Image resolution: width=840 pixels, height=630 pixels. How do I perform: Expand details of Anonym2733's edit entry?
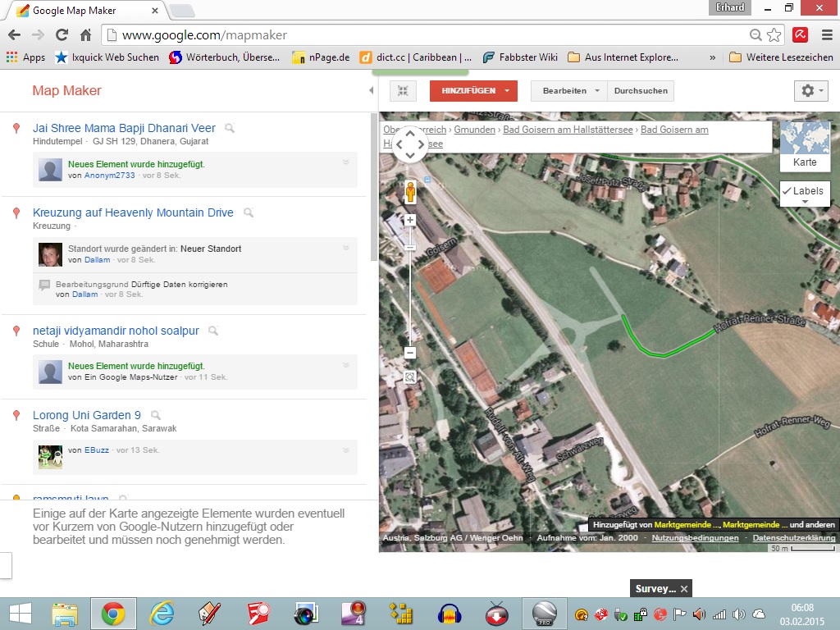point(346,163)
